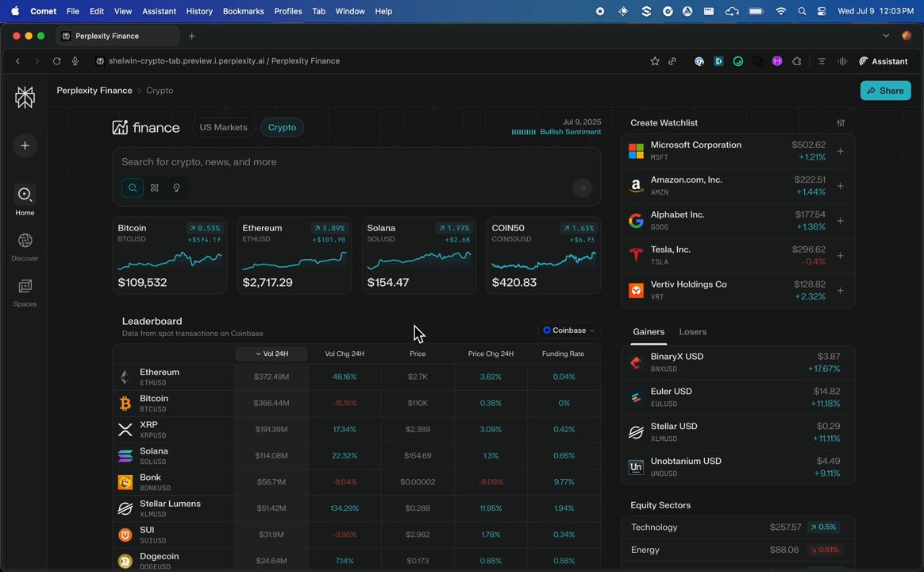Open Discover in the sidebar
This screenshot has width=924, height=572.
25,246
